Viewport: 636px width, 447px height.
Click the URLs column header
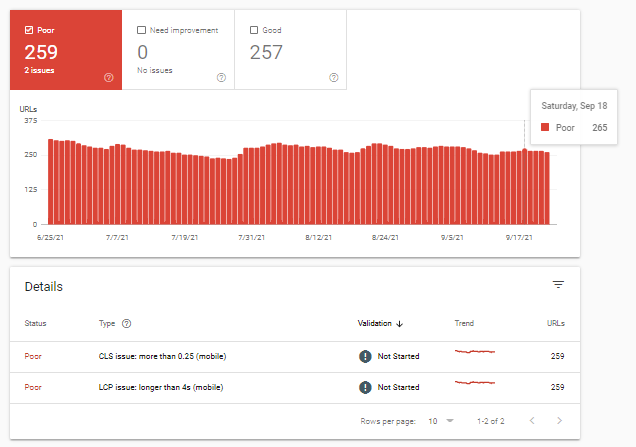[x=556, y=323]
